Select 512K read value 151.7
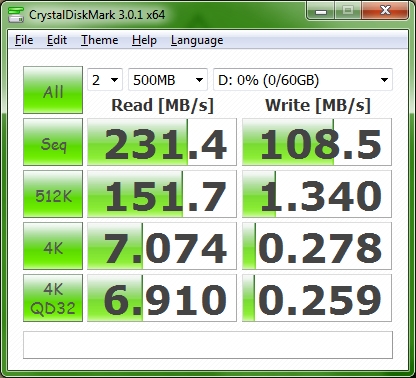This screenshot has height=378, width=416. (162, 194)
